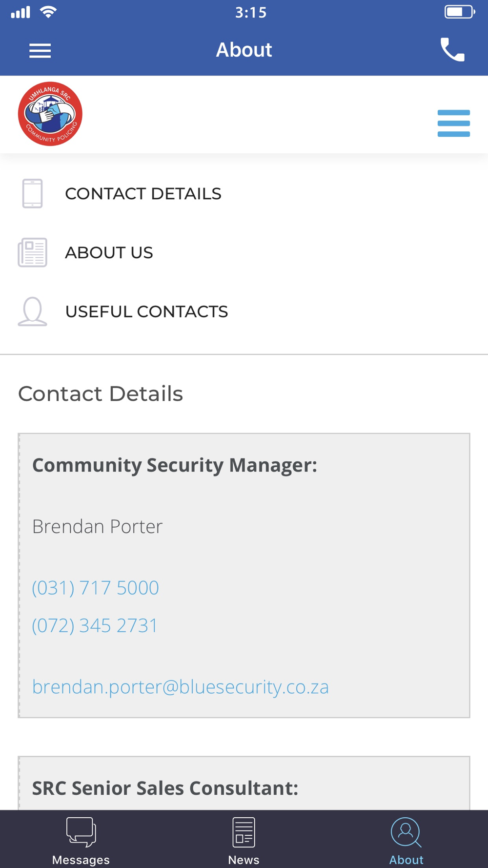Open the ABOUT US menu item
The height and width of the screenshot is (868, 488).
coord(109,253)
